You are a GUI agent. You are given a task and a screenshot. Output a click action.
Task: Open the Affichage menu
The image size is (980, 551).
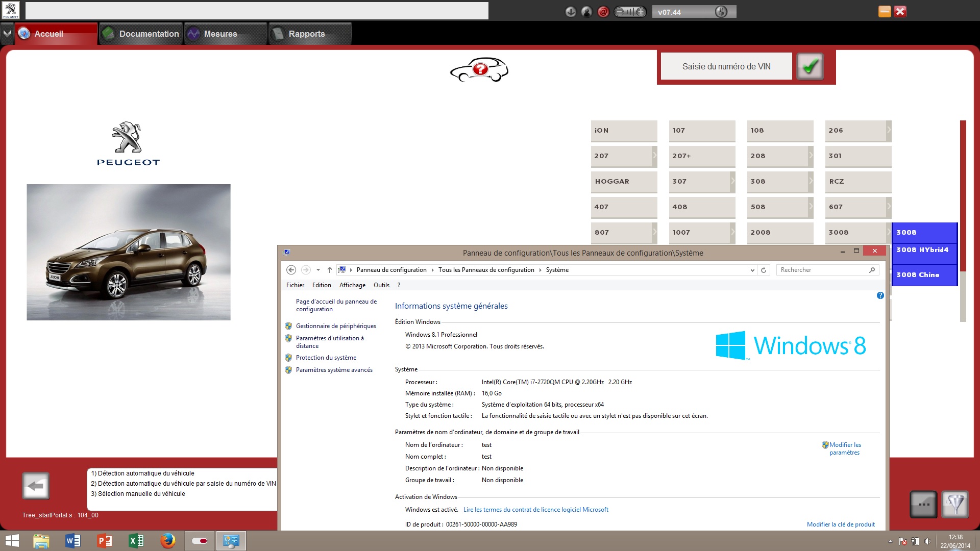[352, 285]
